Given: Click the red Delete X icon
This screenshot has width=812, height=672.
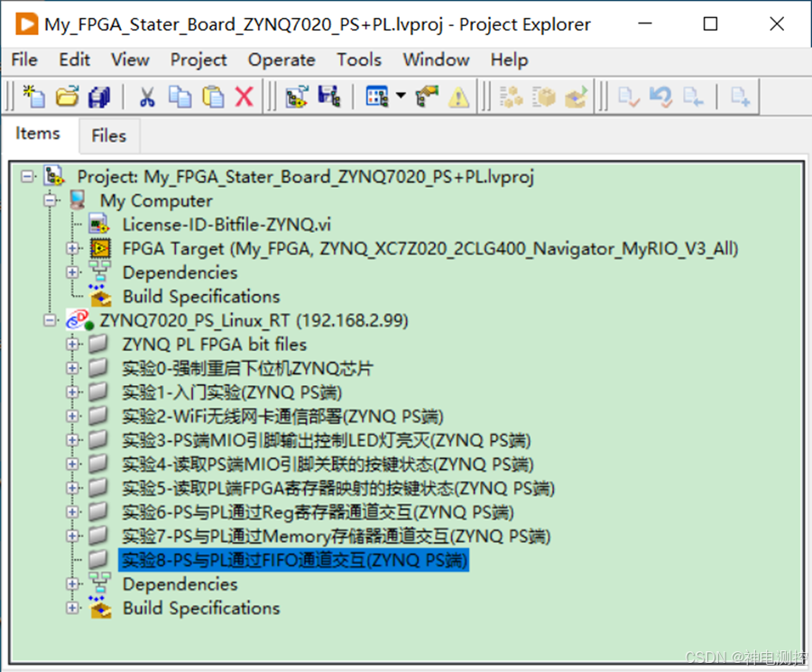Looking at the screenshot, I should [x=244, y=97].
